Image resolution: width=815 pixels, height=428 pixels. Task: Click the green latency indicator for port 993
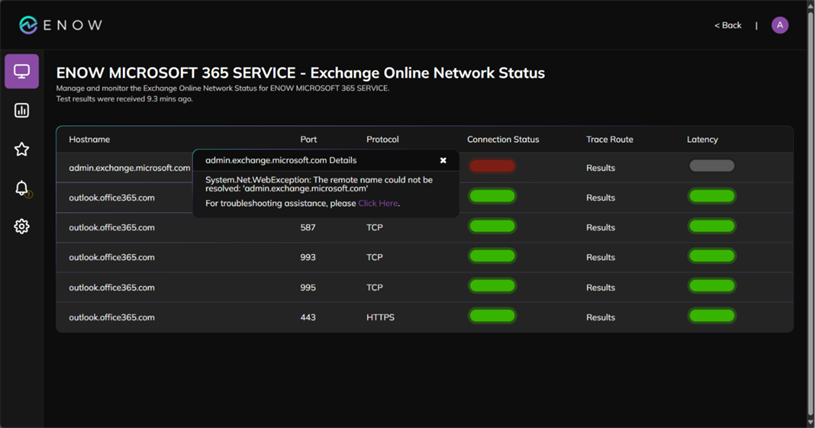coord(712,256)
